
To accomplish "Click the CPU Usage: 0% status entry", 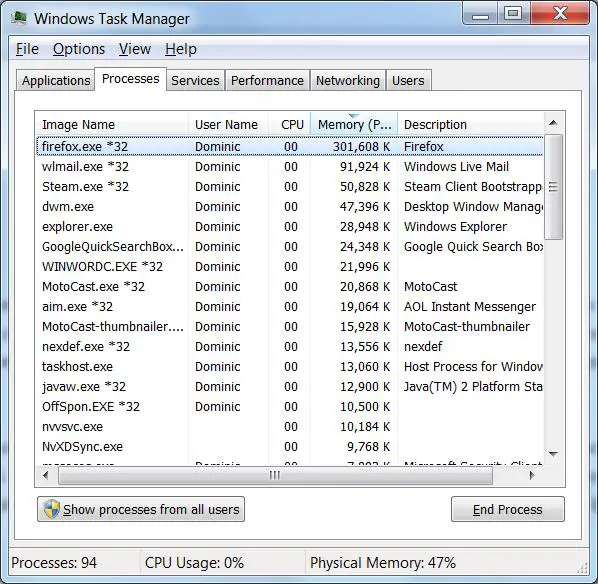I will point(194,563).
